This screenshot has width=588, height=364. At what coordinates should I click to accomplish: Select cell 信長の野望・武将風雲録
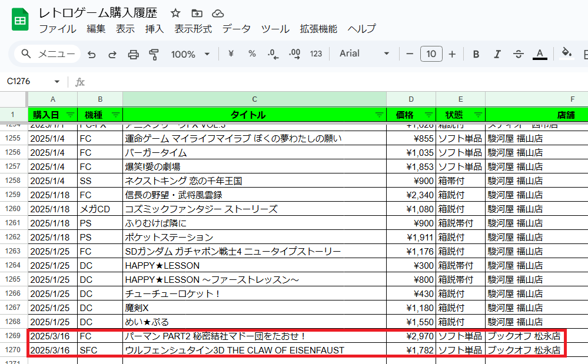pos(255,195)
